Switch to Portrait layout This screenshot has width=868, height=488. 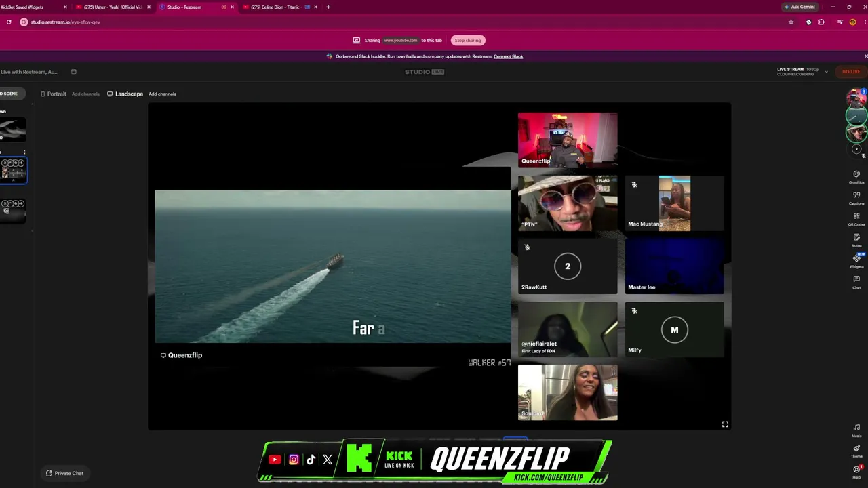coord(54,94)
